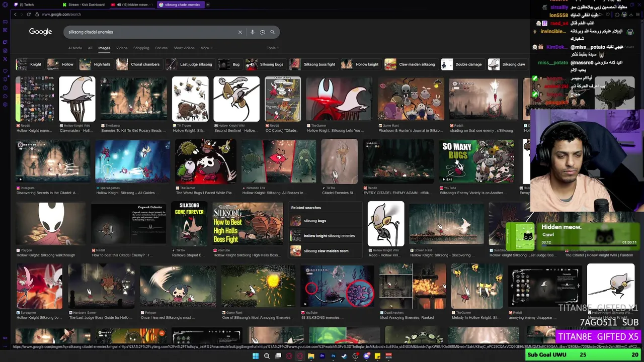This screenshot has width=644, height=362.
Task: Click Google logo to go home
Action: [40, 32]
